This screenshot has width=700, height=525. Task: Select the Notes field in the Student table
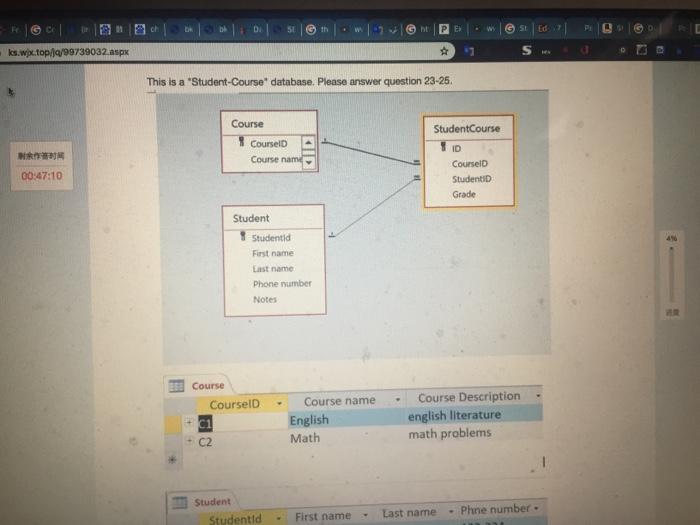pos(265,299)
